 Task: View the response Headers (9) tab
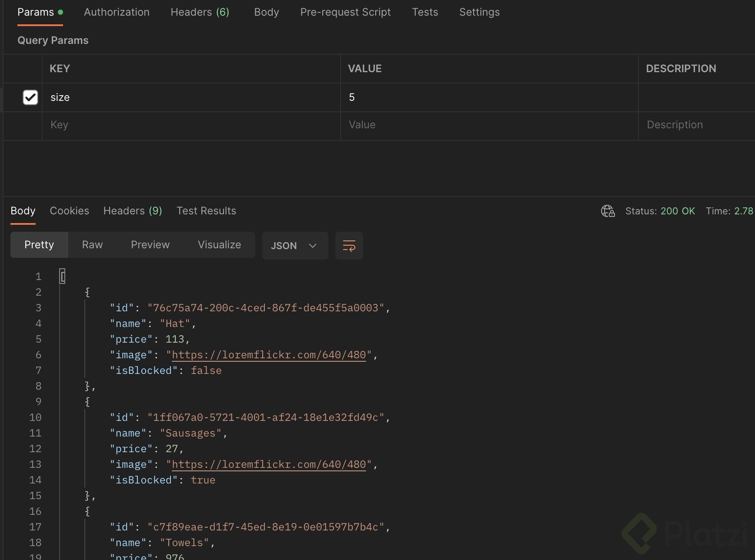(133, 211)
